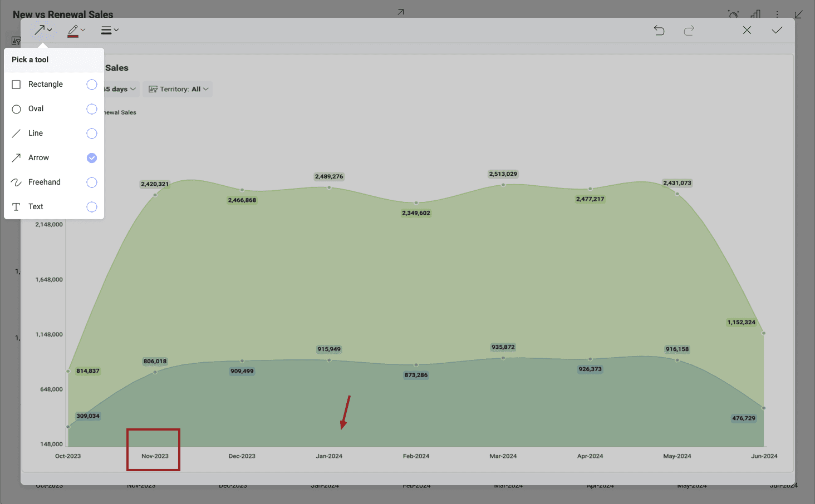Click the 2,513,029 data label
Screen dimensions: 815x504
503,174
